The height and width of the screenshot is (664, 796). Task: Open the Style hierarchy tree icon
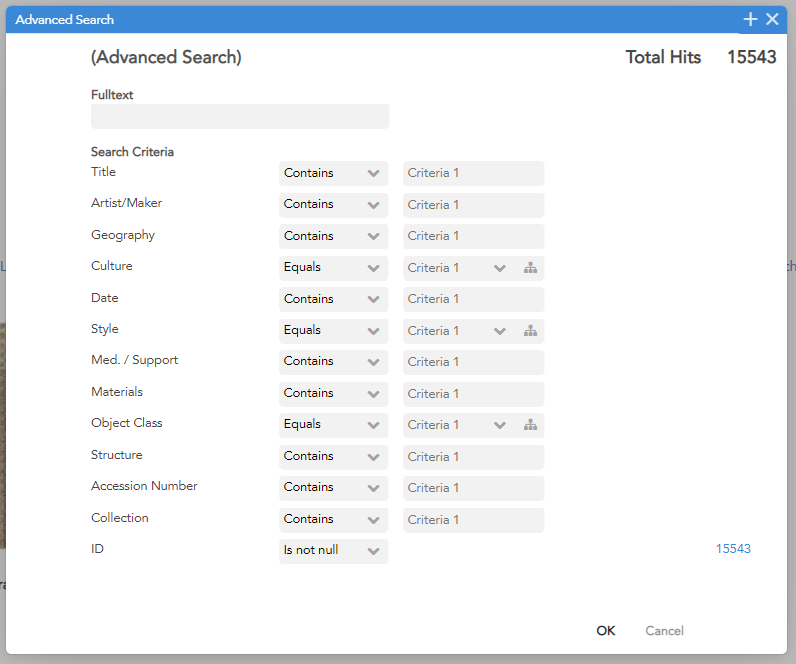[x=530, y=331]
